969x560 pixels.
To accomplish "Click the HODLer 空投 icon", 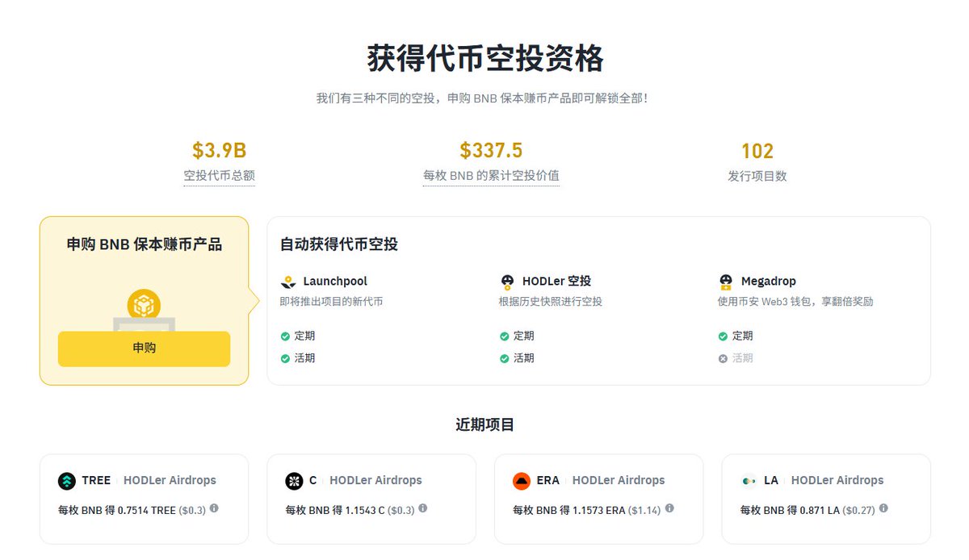I will click(x=507, y=282).
